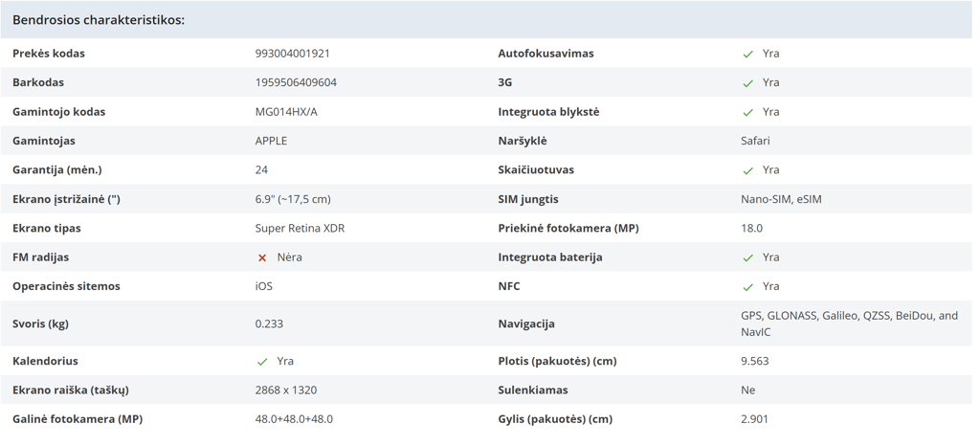Click the Super Retina XDR value
Image resolution: width=980 pixels, height=446 pixels.
click(x=300, y=228)
